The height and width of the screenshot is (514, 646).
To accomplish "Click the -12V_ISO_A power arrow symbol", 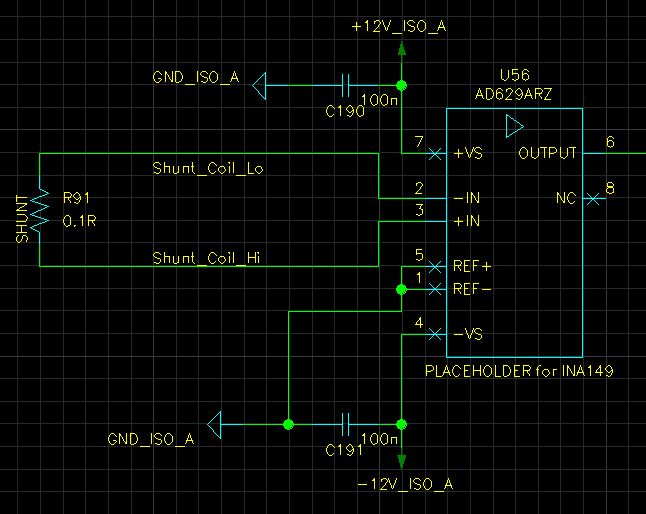I will pos(402,460).
